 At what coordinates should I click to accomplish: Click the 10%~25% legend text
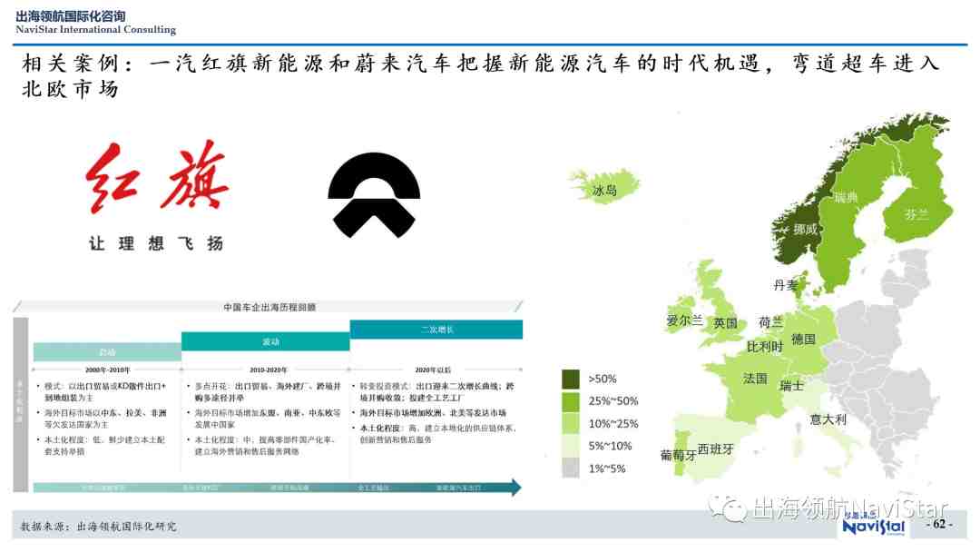(x=613, y=424)
